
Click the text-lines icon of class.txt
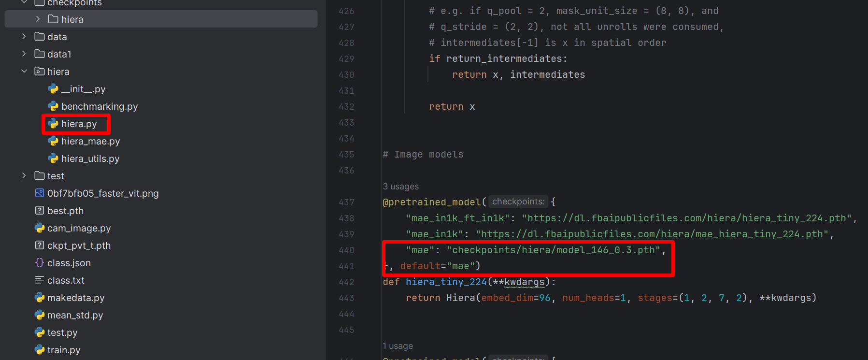pyautogui.click(x=40, y=280)
